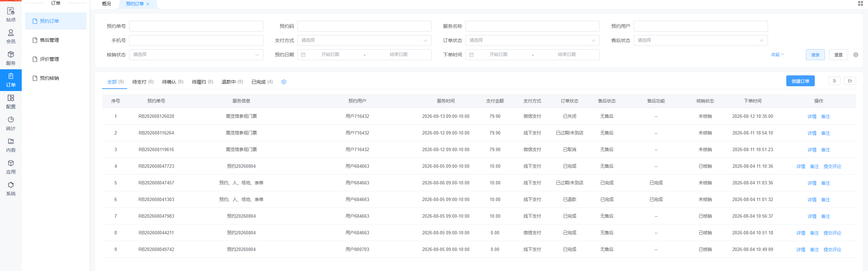868x271 pixels.
Task: Click the 重置 button
Action: point(838,55)
